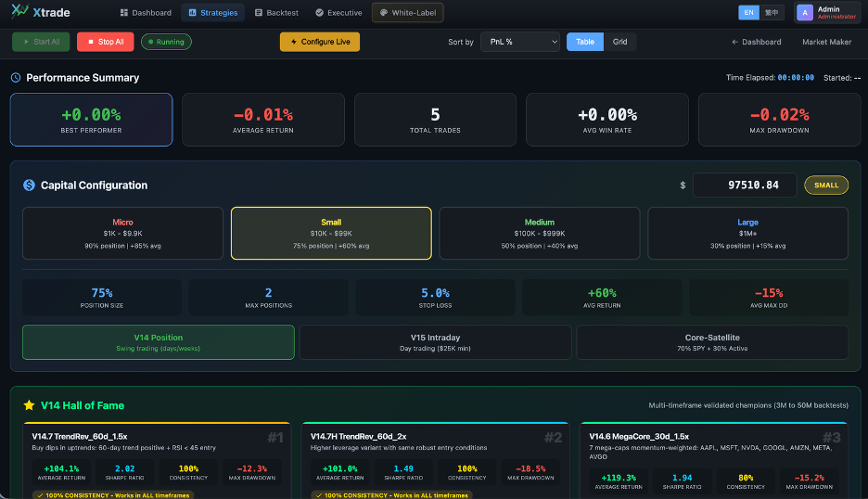This screenshot has width=868, height=499.
Task: Click the Performance Summary clock icon
Action: 16,78
